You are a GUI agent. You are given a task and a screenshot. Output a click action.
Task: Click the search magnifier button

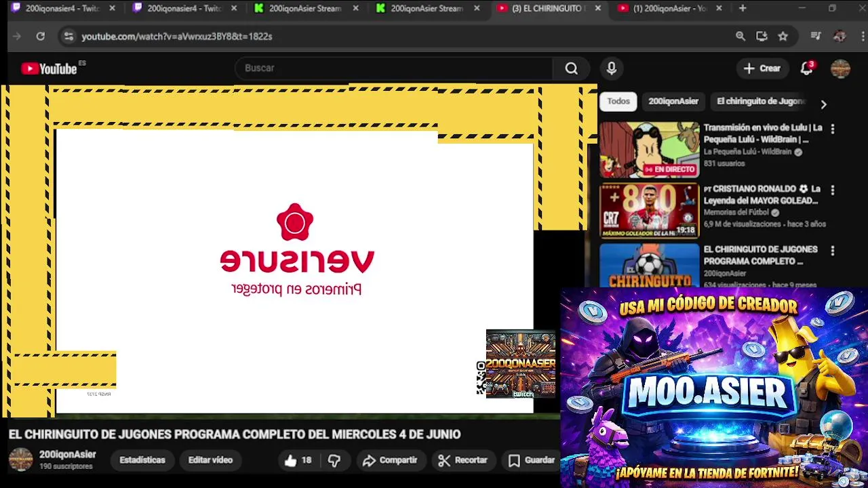click(x=571, y=68)
